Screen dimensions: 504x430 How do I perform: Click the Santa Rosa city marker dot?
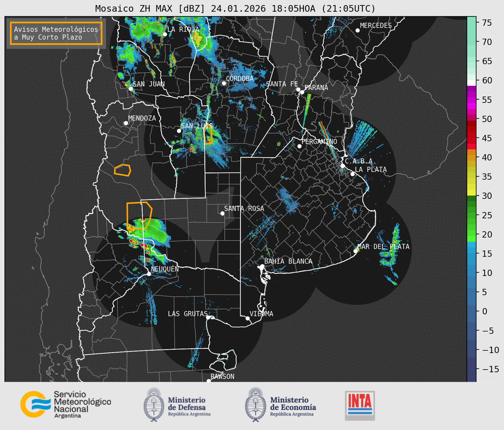pos(222,214)
